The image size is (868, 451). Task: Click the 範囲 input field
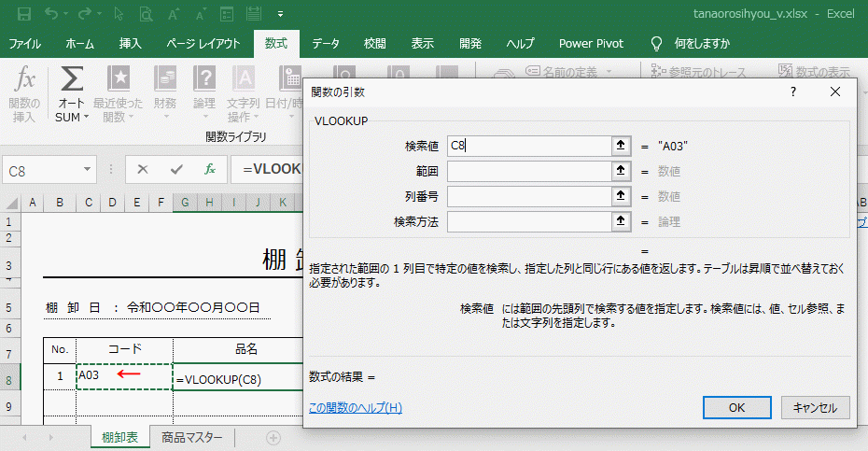click(x=529, y=171)
